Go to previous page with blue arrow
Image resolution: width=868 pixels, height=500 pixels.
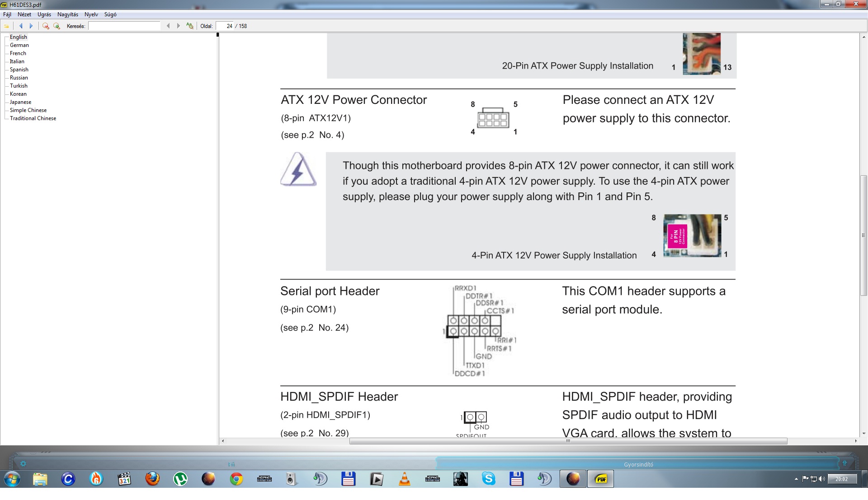(x=21, y=26)
